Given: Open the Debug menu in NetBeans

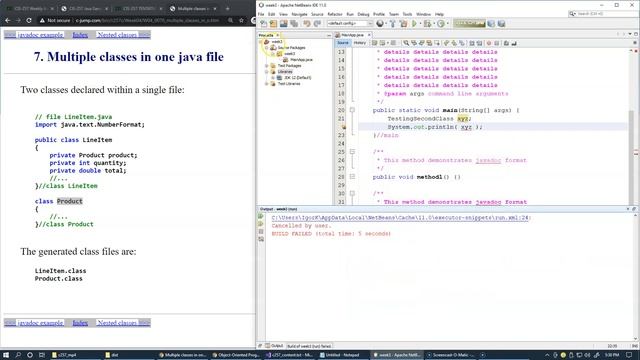Looking at the screenshot, I should coord(363,14).
